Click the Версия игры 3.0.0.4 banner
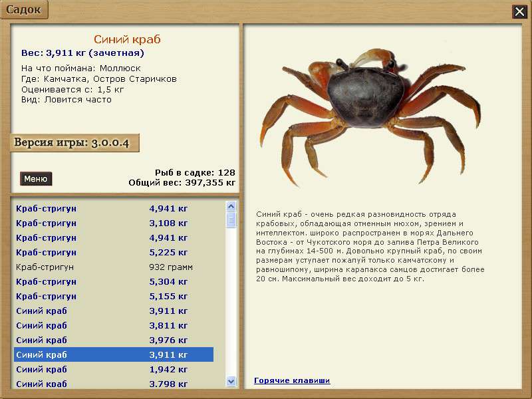This screenshot has height=399, width=532. [x=74, y=143]
